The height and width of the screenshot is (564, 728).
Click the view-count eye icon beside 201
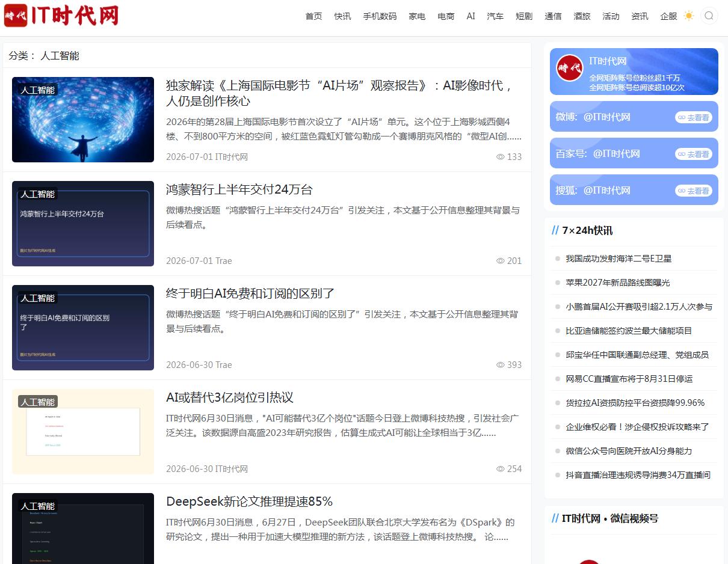[x=500, y=261]
